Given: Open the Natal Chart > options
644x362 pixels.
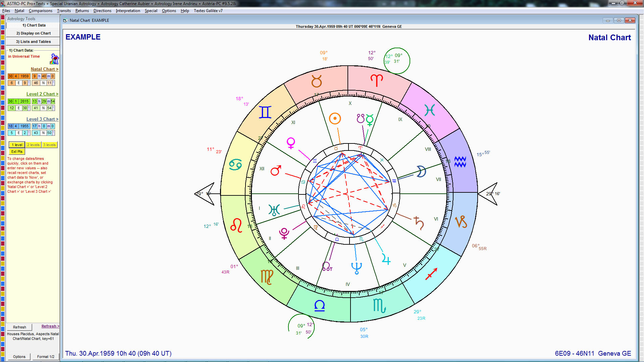Looking at the screenshot, I should point(45,69).
